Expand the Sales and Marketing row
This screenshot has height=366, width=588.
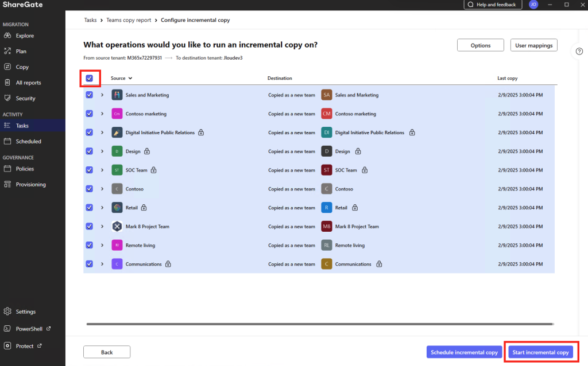(102, 95)
